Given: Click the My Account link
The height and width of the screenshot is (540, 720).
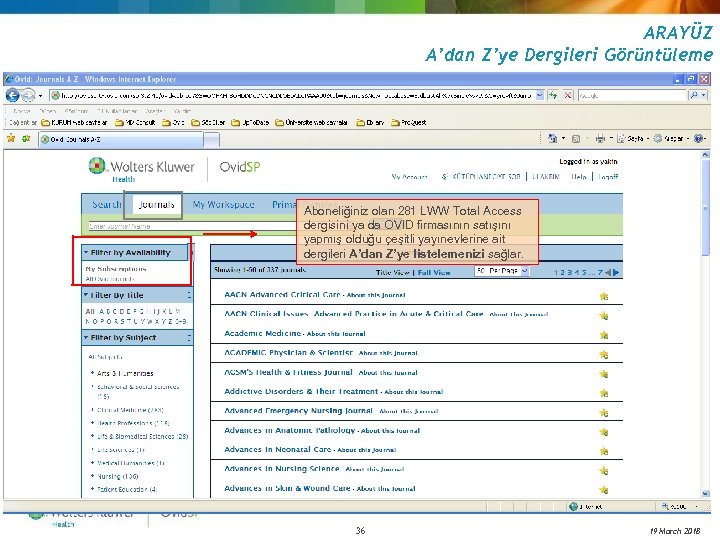Looking at the screenshot, I should tap(409, 177).
